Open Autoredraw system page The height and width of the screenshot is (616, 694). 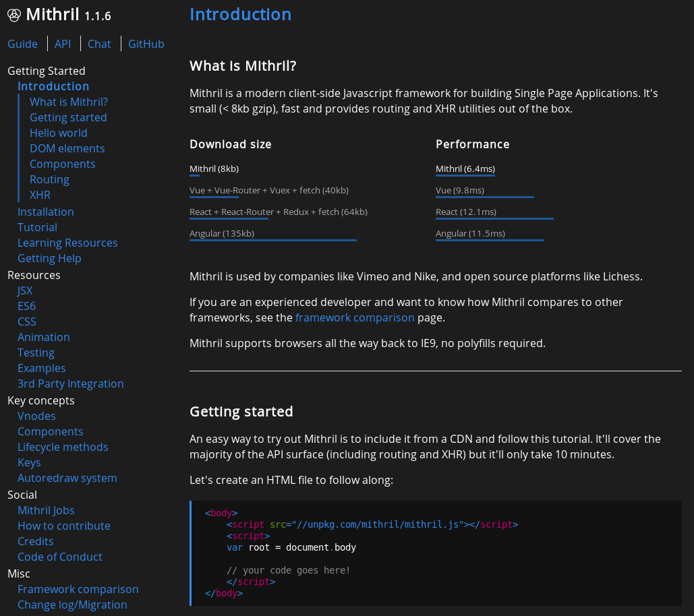click(67, 478)
